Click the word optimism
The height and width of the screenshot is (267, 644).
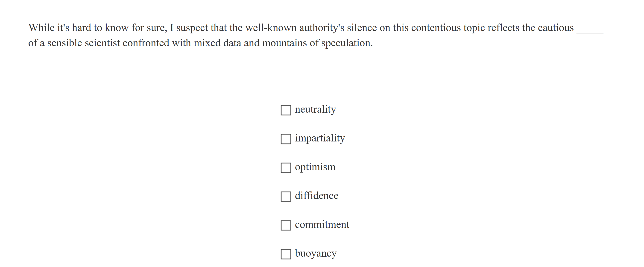(x=315, y=167)
